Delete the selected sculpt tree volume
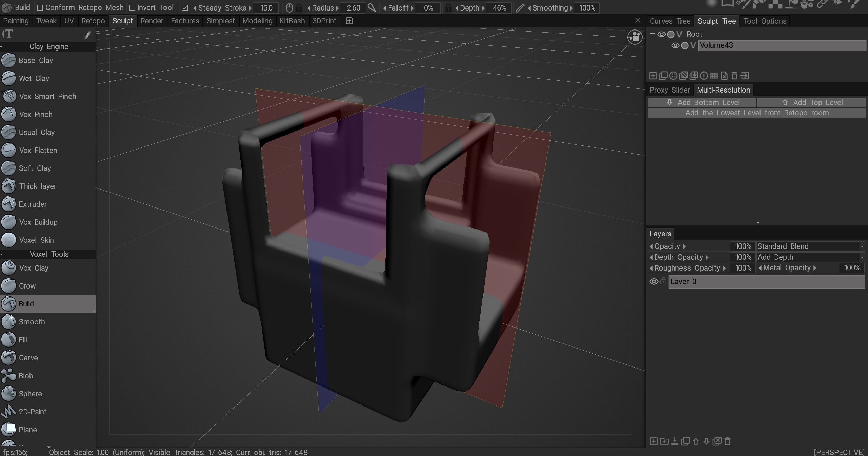Viewport: 868px width, 456px height. 734,76
